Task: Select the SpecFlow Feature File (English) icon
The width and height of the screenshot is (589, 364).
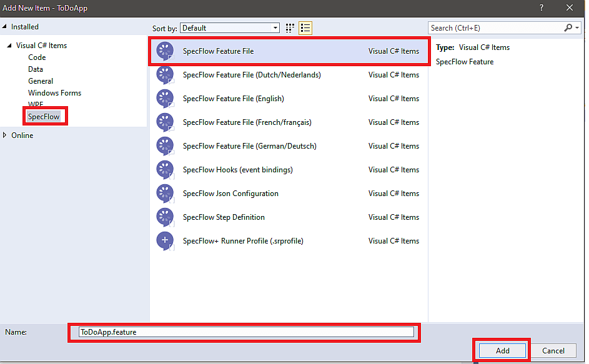Action: [x=166, y=98]
